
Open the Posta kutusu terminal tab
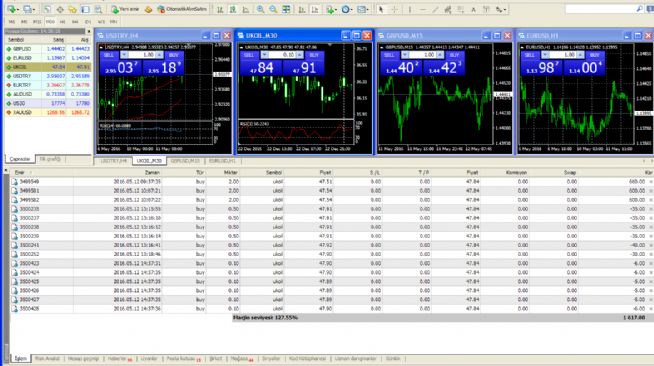pyautogui.click(x=184, y=358)
